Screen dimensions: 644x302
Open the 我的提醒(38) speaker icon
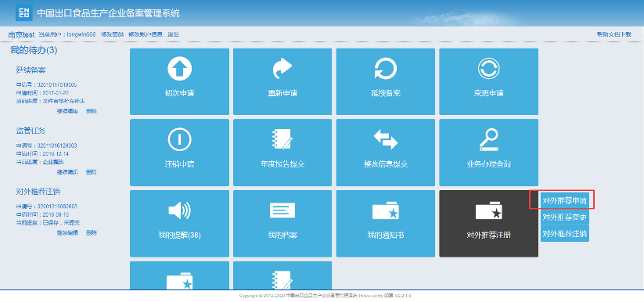click(179, 210)
